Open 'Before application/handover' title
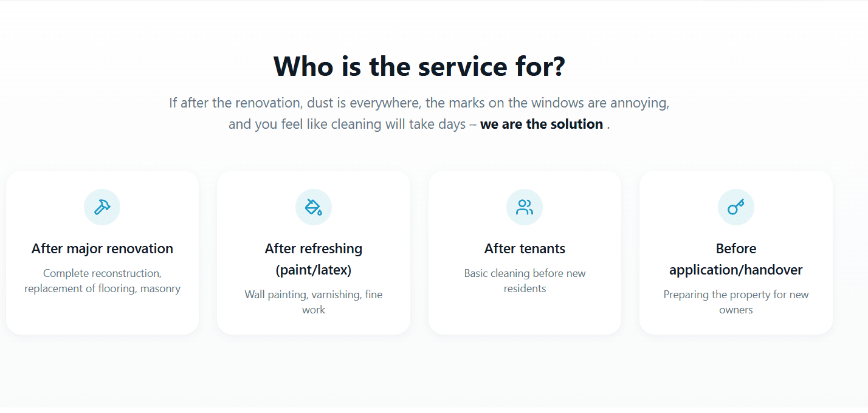This screenshot has height=413, width=868. point(736,259)
